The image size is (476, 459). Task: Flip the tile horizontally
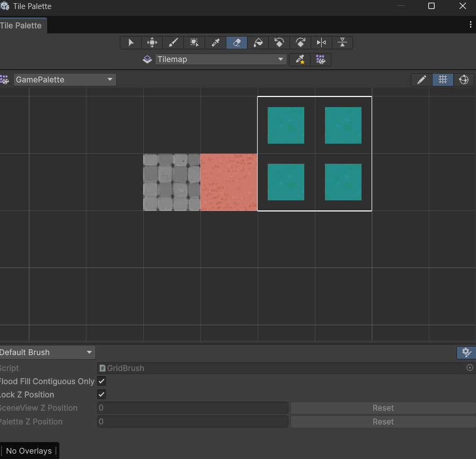coord(321,43)
